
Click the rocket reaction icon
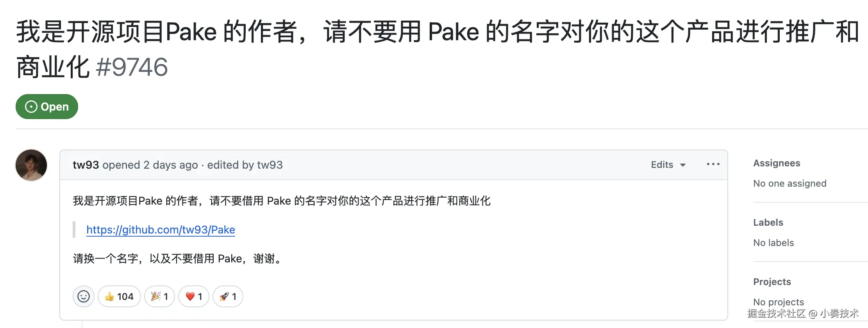point(224,296)
